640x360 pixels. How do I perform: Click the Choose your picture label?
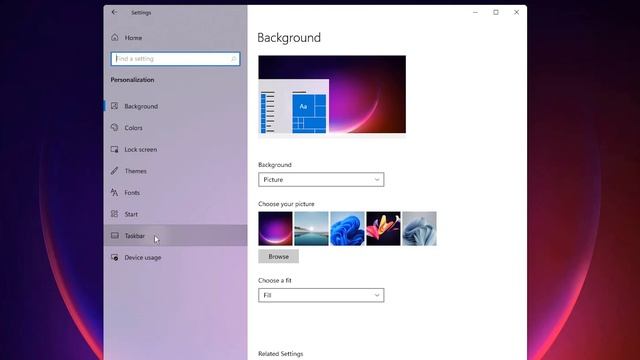pyautogui.click(x=286, y=204)
